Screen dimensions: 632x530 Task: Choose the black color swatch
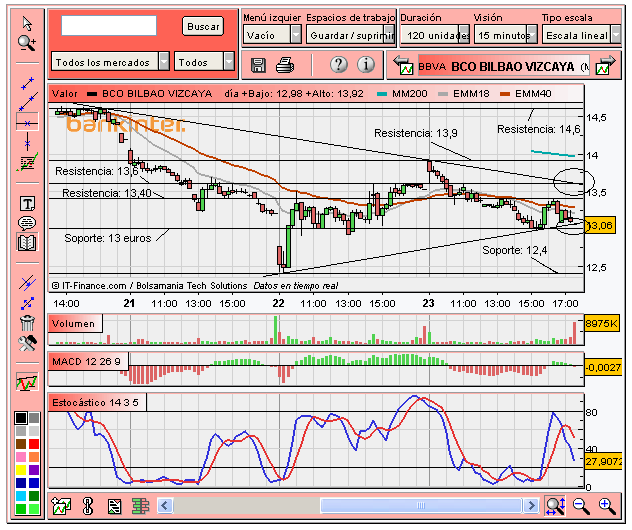coord(21,418)
